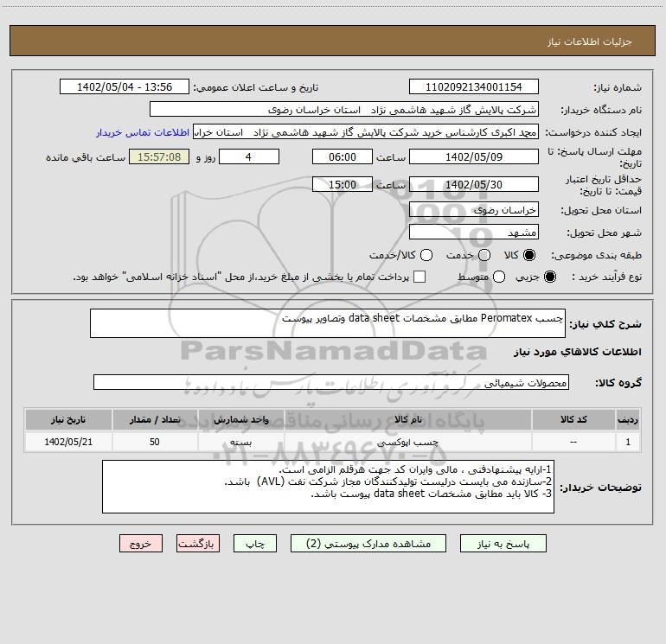Click the days remaining field showing 4
666x644 pixels.
tap(249, 156)
